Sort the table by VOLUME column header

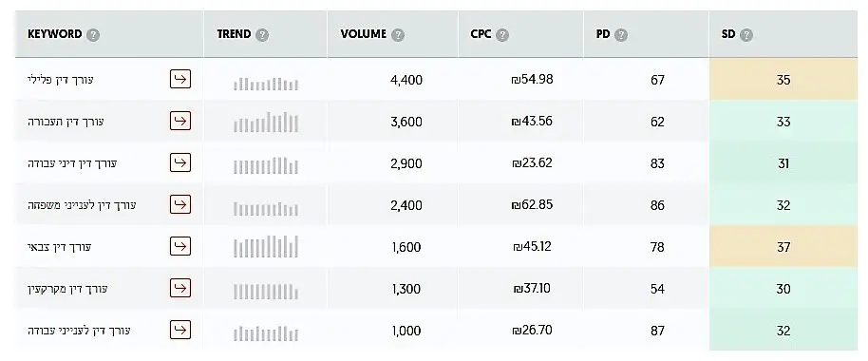click(363, 34)
